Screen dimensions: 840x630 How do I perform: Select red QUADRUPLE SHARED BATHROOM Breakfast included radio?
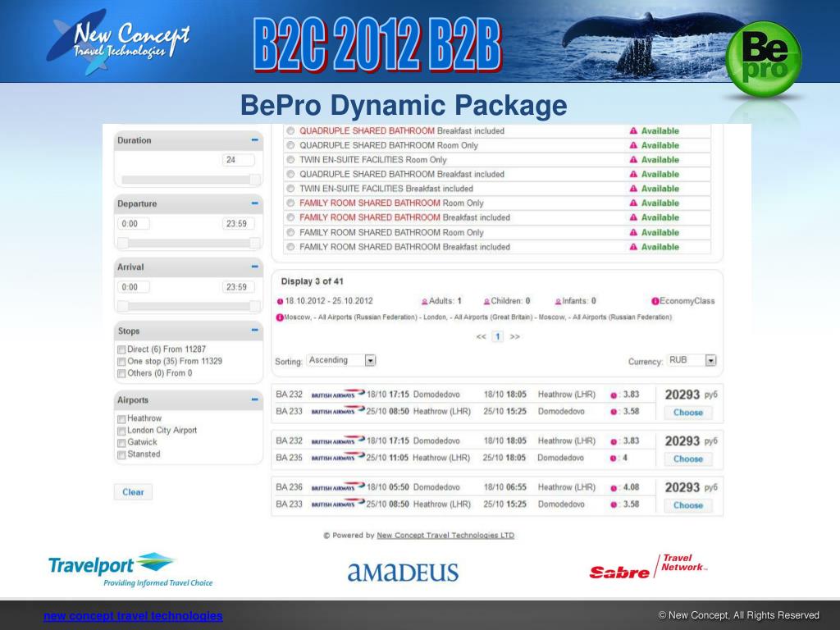click(290, 130)
